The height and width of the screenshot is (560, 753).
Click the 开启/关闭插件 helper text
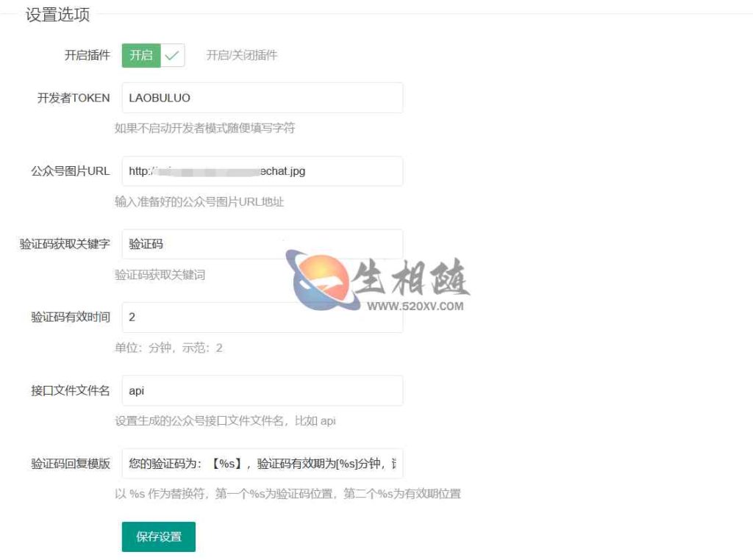243,54
